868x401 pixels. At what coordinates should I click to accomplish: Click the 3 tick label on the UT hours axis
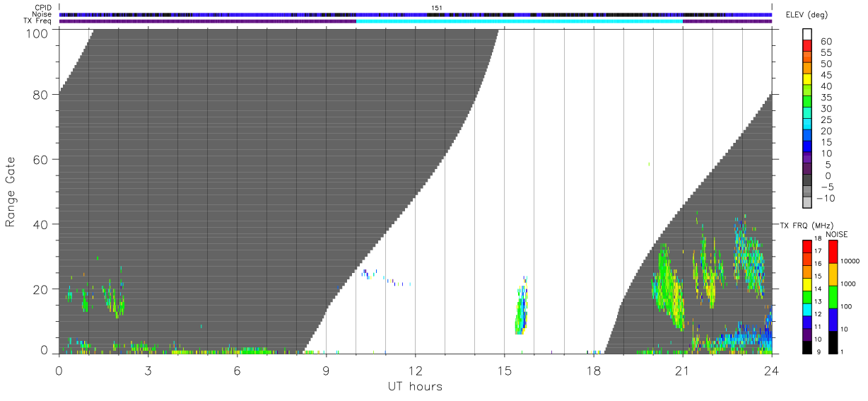pos(148,370)
